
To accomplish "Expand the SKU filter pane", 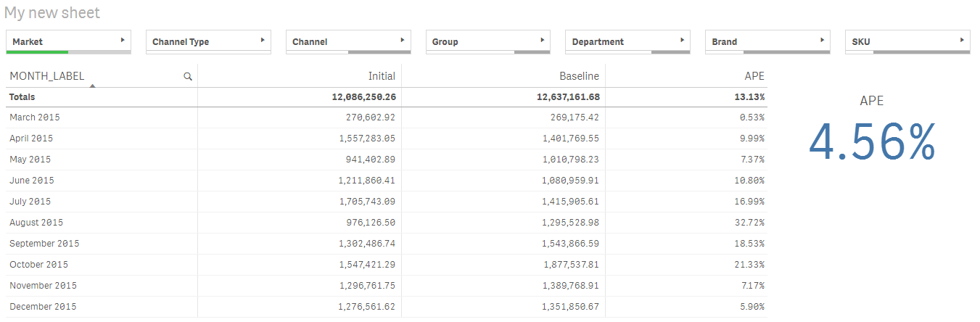I will [962, 41].
